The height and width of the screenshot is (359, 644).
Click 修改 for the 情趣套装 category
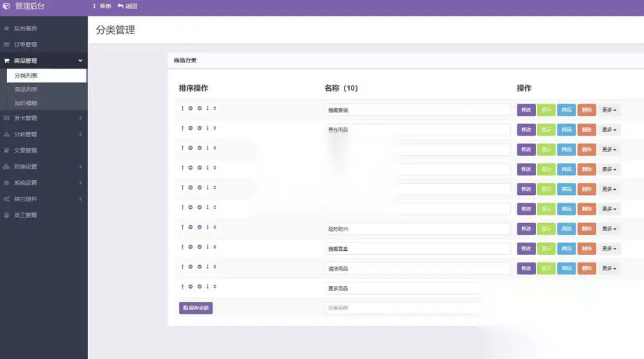[526, 110]
